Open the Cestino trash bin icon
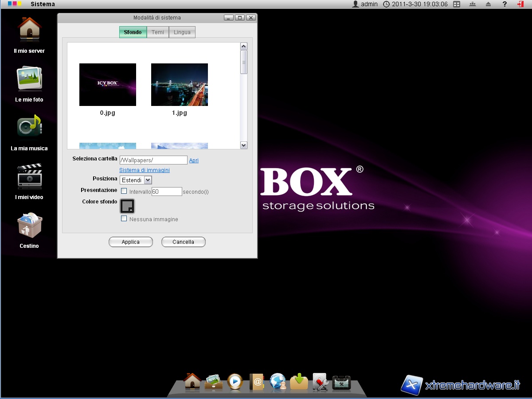Screen dimensions: 532x399 29,225
